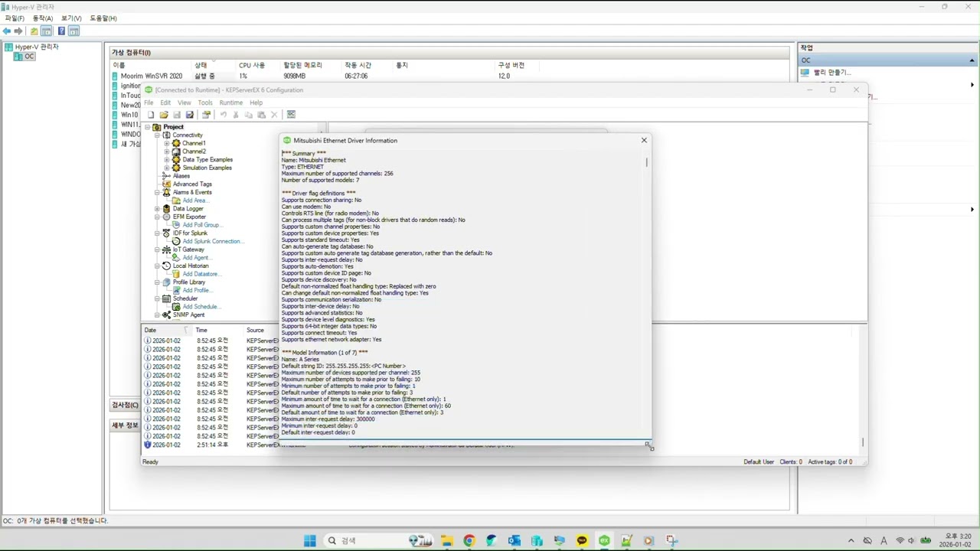
Task: Click the Forward arrow in Hyper-V toolbar
Action: (x=18, y=31)
